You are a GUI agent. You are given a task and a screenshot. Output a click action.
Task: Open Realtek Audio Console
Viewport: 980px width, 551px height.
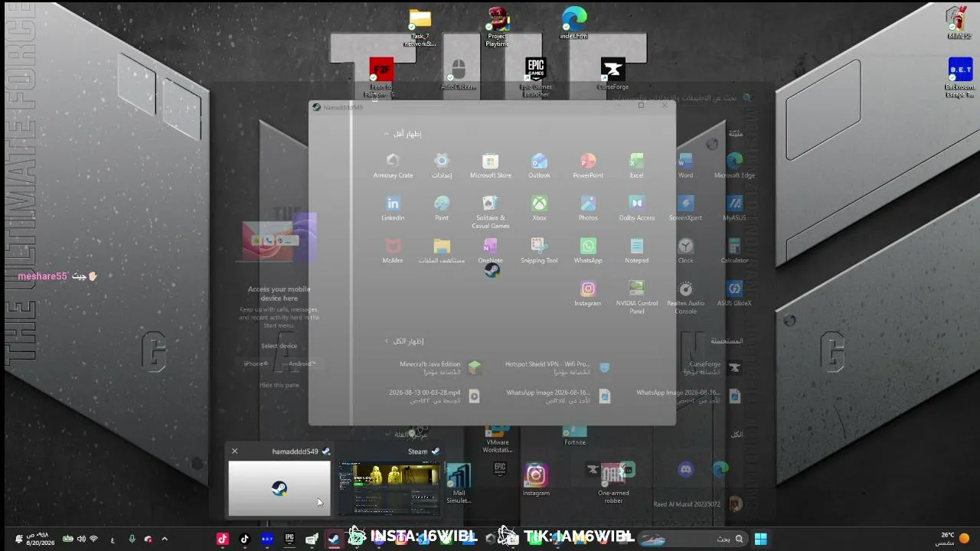(685, 298)
